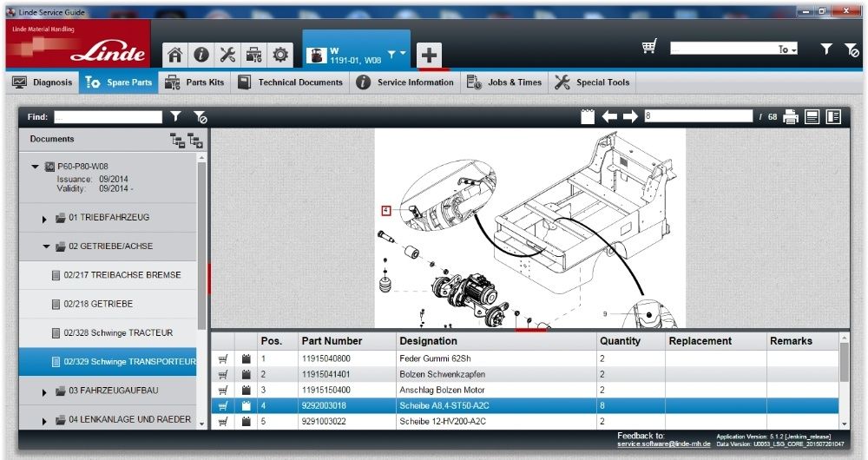Clear the header search filter
The width and height of the screenshot is (868, 460).
click(x=852, y=49)
